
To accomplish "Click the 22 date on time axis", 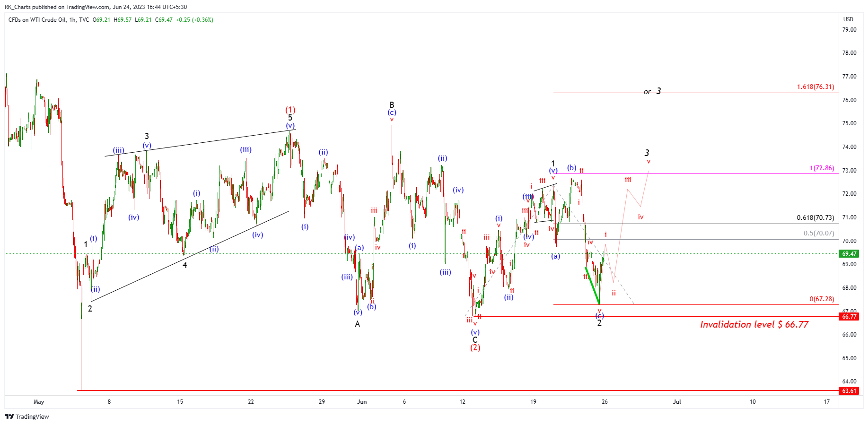I will click(251, 402).
